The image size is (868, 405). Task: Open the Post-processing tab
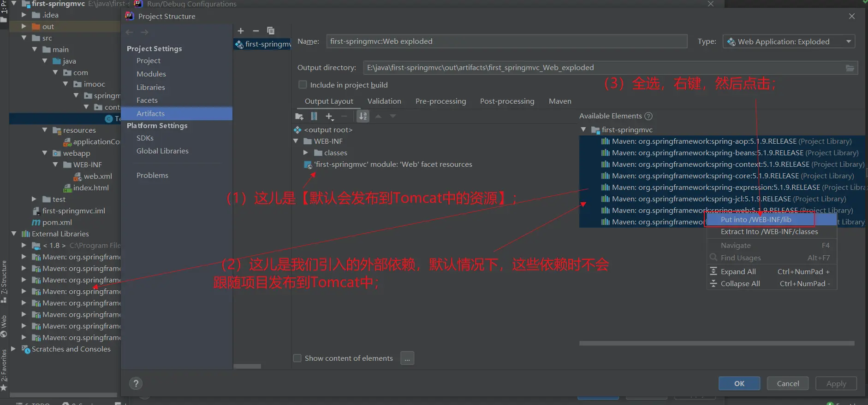tap(507, 101)
